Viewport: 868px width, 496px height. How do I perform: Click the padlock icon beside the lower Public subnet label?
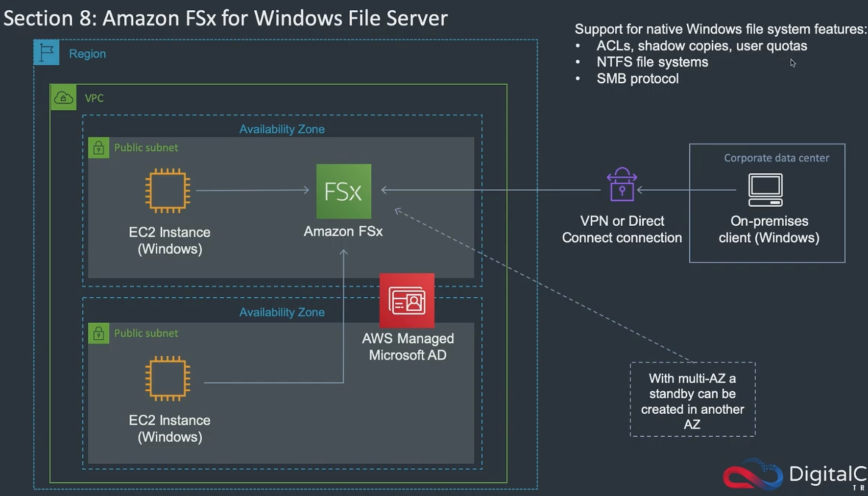98,333
